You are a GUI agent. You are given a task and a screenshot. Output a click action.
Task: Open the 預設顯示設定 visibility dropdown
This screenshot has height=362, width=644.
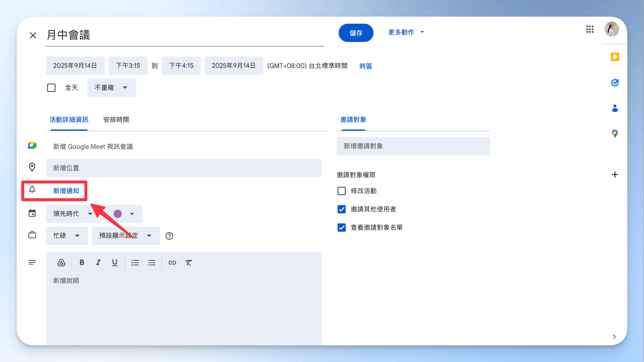pos(126,236)
